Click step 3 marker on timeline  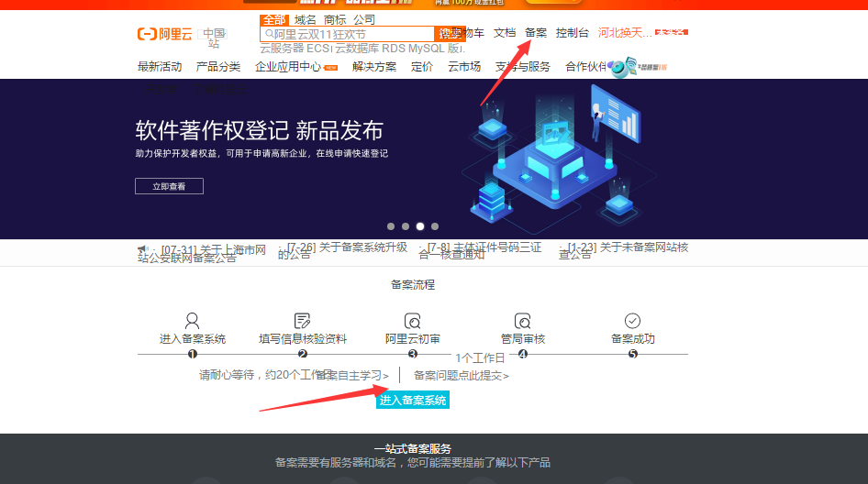pos(412,354)
